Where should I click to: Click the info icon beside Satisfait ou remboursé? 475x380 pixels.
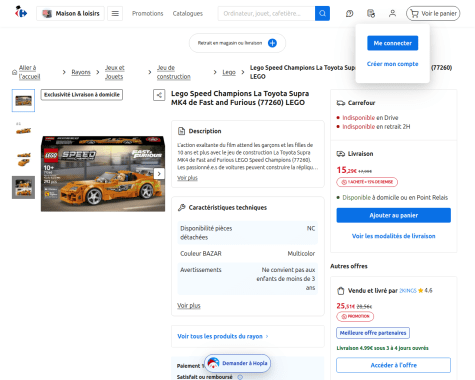click(x=240, y=377)
